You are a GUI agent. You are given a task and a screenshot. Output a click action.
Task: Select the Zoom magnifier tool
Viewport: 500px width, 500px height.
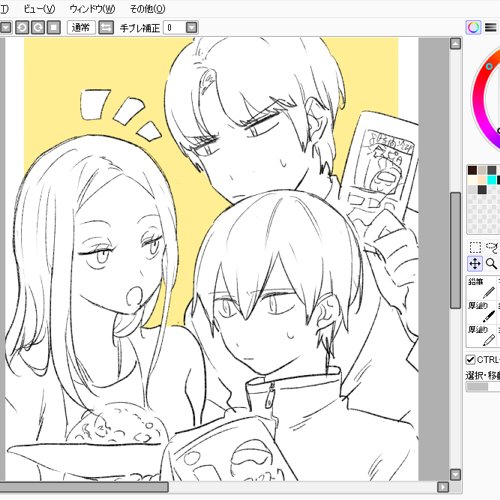pyautogui.click(x=491, y=264)
